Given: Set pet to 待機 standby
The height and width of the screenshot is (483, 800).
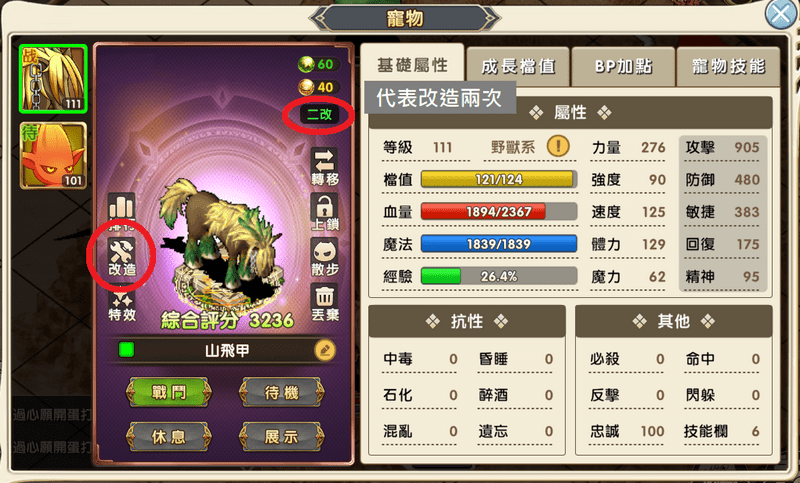Looking at the screenshot, I should point(281,392).
